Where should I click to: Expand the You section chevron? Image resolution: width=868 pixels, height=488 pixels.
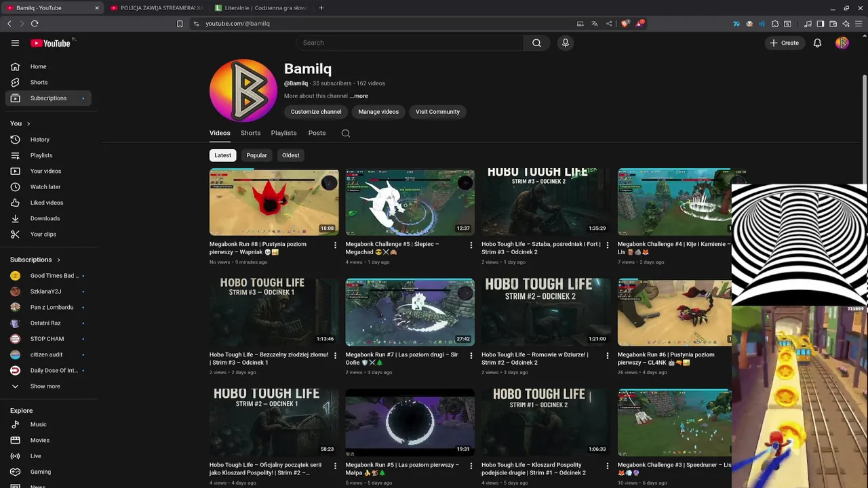(28, 123)
